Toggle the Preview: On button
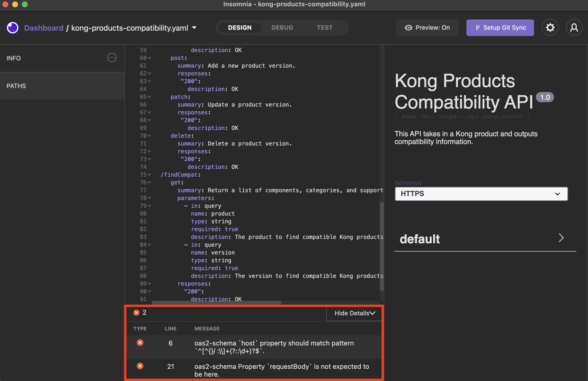The height and width of the screenshot is (381, 588). [427, 28]
